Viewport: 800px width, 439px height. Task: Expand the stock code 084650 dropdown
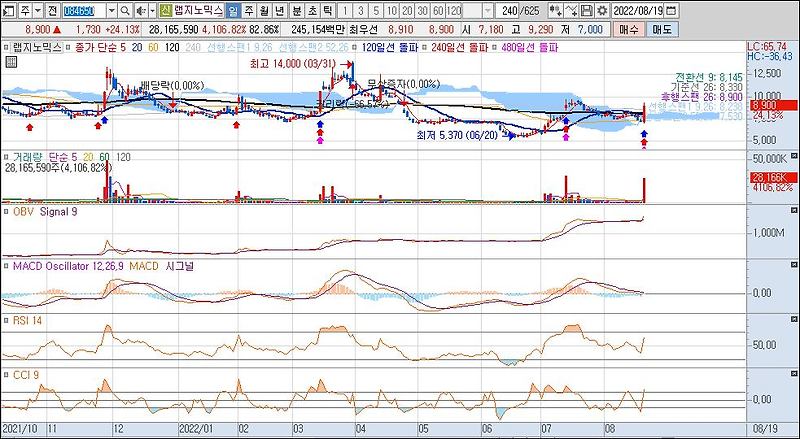click(x=113, y=10)
